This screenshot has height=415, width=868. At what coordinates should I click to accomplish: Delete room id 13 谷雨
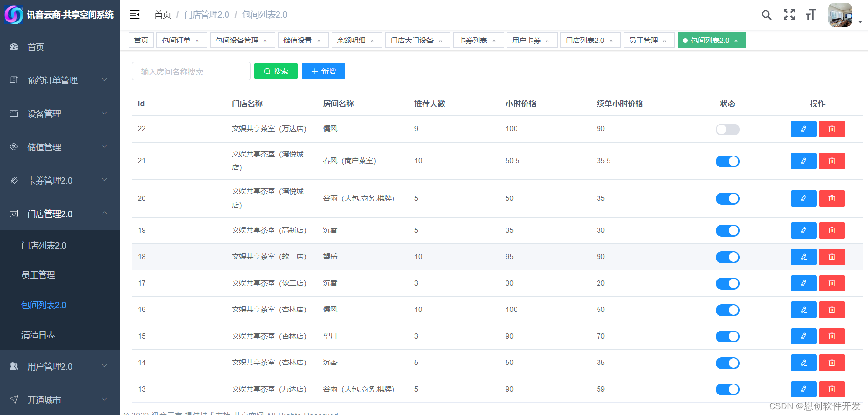[x=832, y=389]
